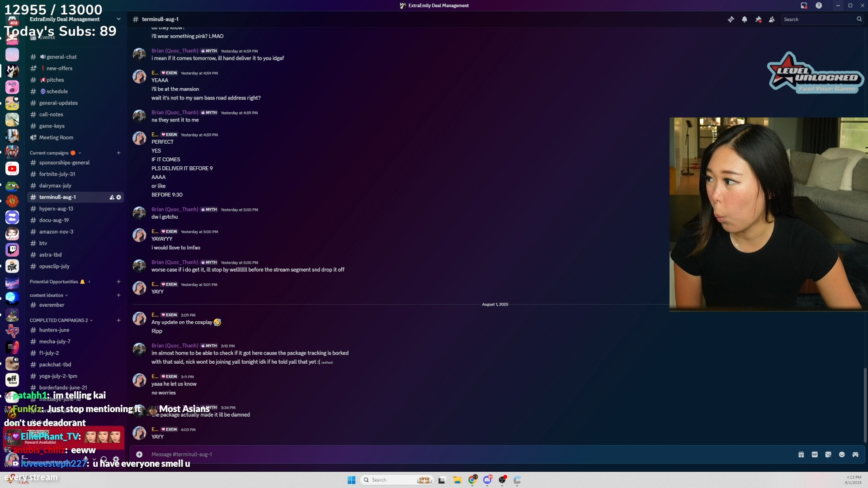The image size is (868, 488).
Task: Show pinned messages in terminull-aug-1
Action: coord(758,19)
